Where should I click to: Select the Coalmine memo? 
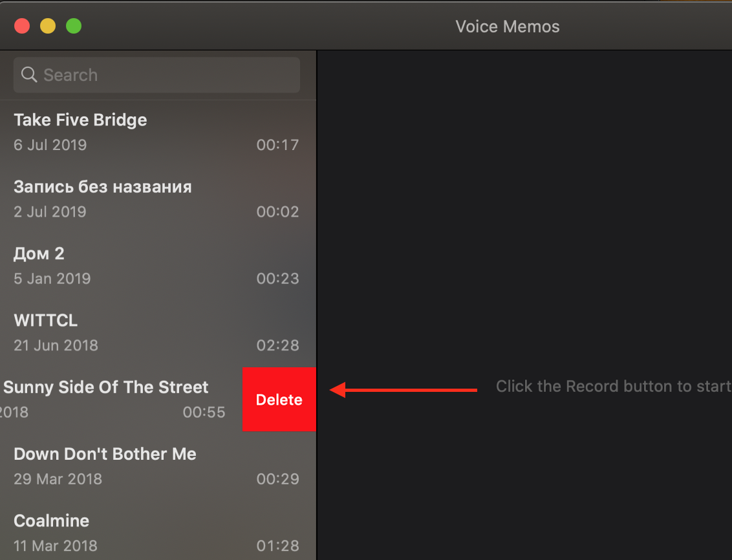51,521
